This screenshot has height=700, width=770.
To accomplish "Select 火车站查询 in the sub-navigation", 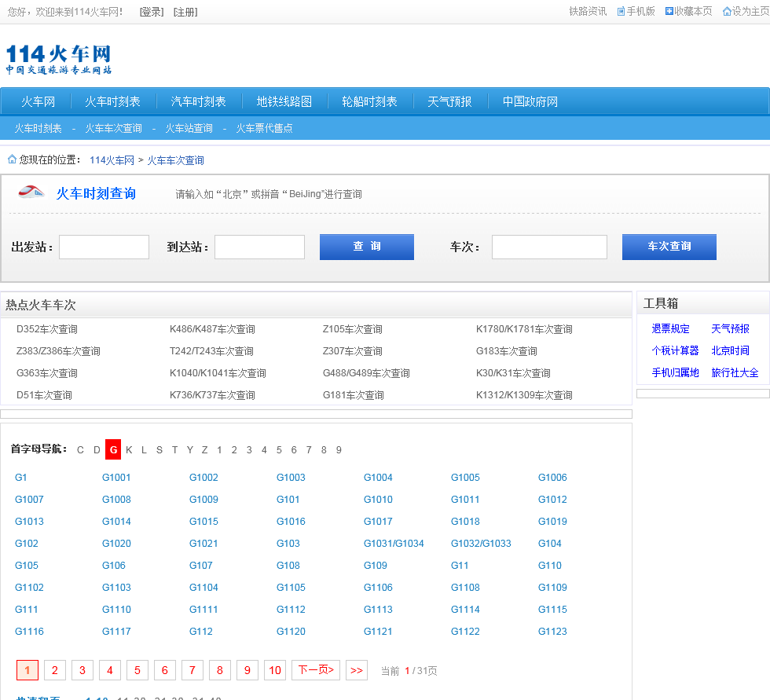I will pos(189,128).
